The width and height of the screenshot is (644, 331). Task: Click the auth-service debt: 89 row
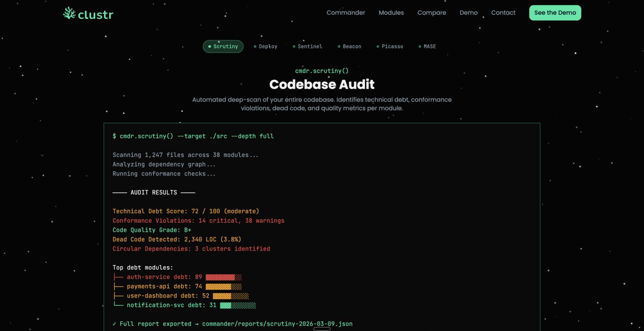(x=177, y=277)
